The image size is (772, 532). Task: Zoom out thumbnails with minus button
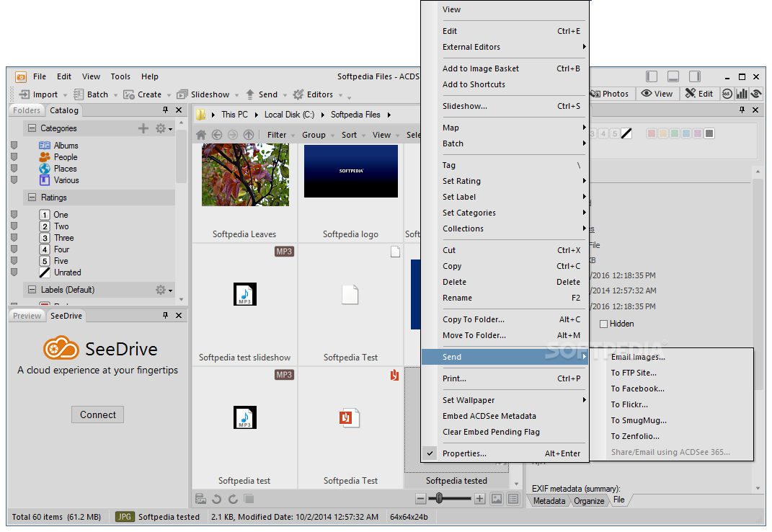pos(420,499)
